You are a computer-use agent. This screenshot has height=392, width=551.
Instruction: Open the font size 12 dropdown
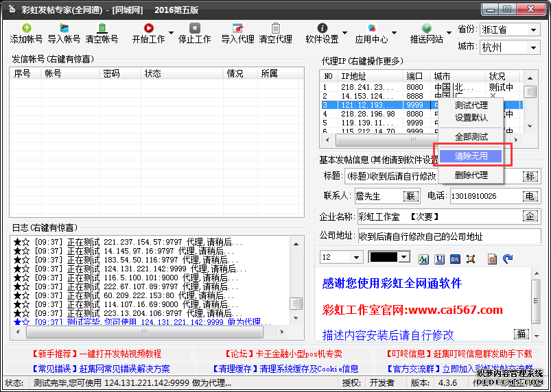coord(357,258)
